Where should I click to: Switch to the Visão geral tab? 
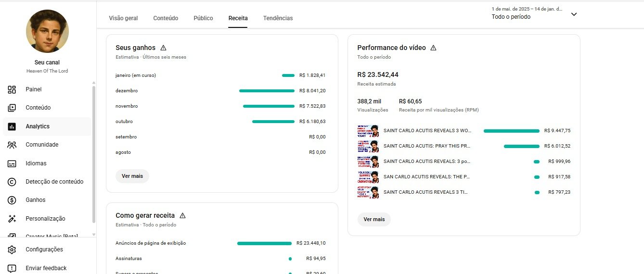tap(123, 18)
